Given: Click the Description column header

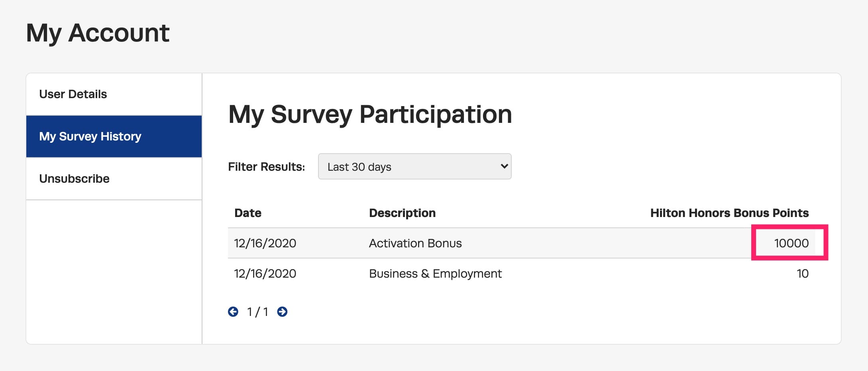Looking at the screenshot, I should click(x=402, y=213).
